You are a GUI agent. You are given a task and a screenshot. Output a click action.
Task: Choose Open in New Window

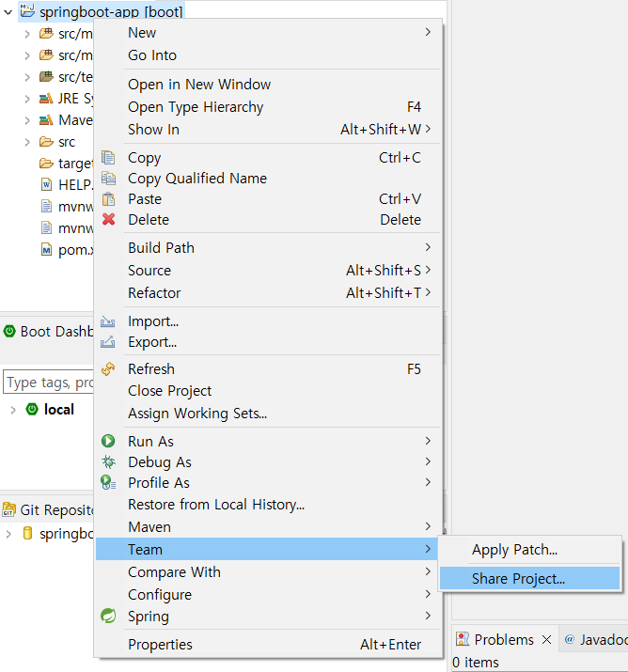(269, 85)
